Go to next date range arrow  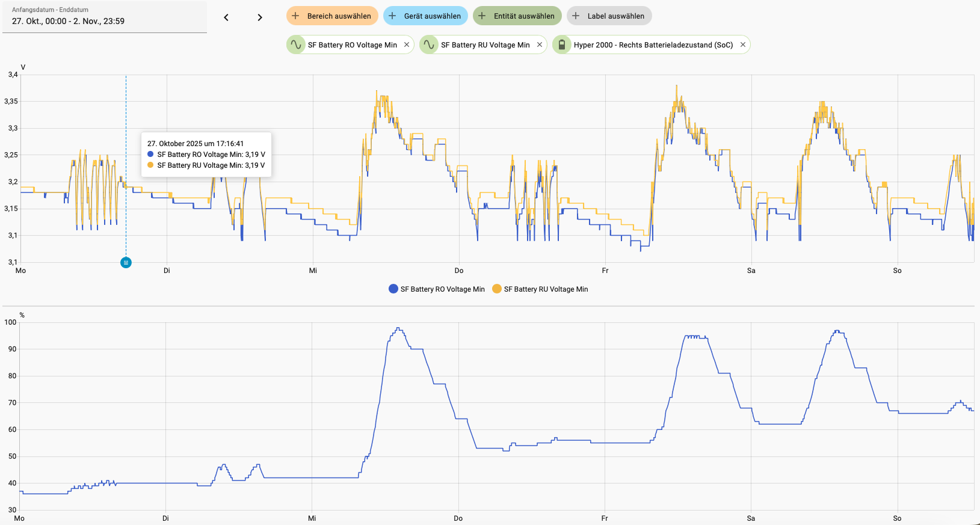[x=260, y=17]
